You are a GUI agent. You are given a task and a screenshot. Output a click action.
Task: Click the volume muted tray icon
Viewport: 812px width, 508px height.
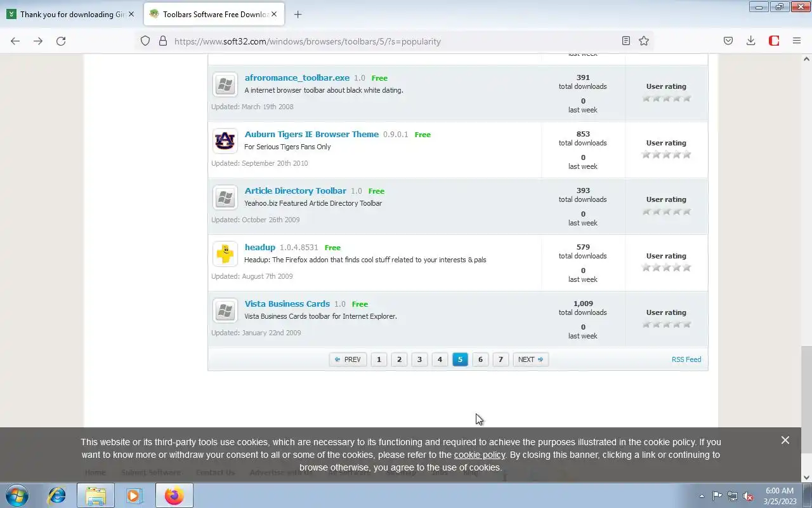tap(749, 496)
